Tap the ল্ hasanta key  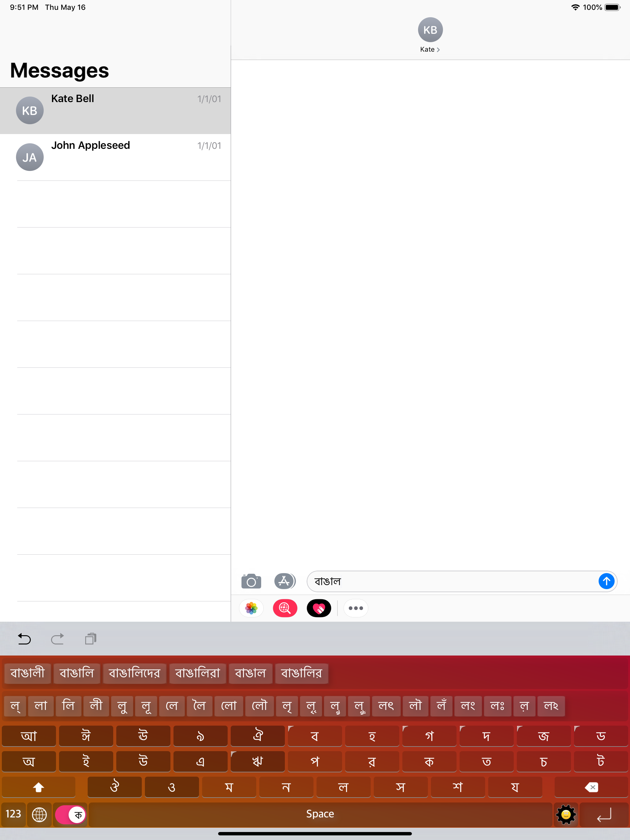[x=15, y=706]
